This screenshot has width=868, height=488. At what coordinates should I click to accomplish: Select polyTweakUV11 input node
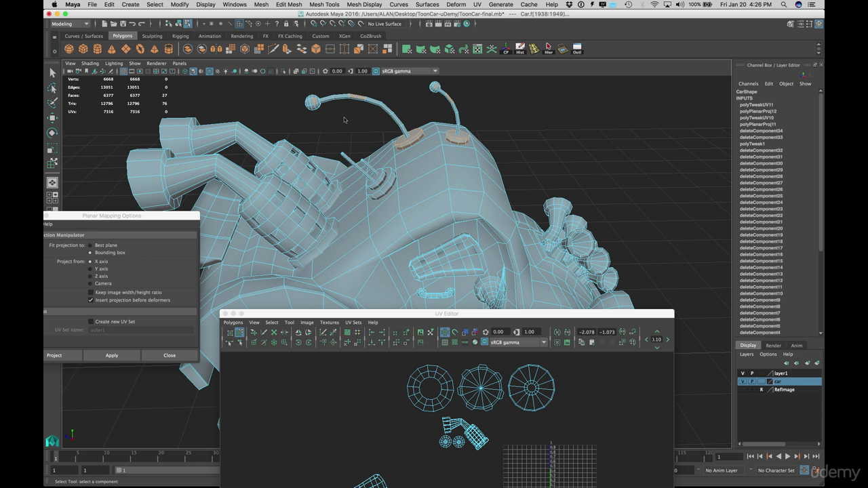tap(756, 105)
